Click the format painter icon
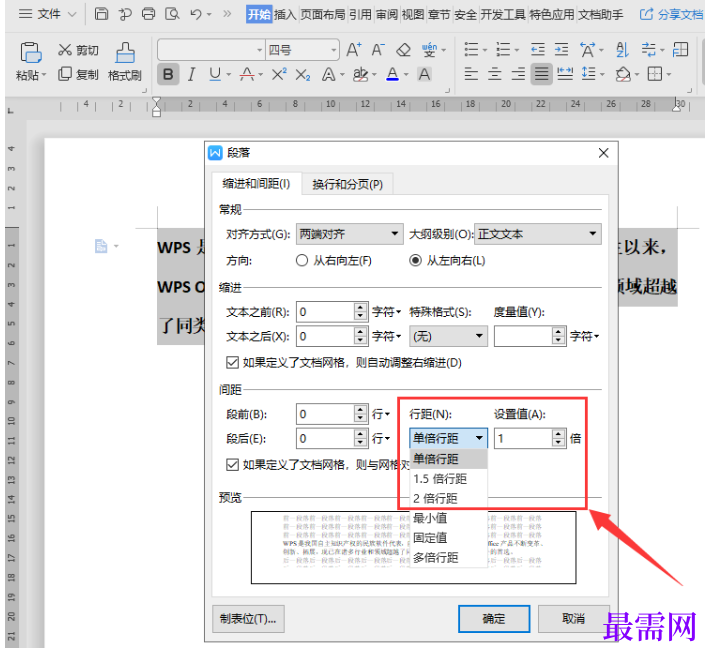Image resolution: width=715 pixels, height=658 pixels. pyautogui.click(x=125, y=53)
